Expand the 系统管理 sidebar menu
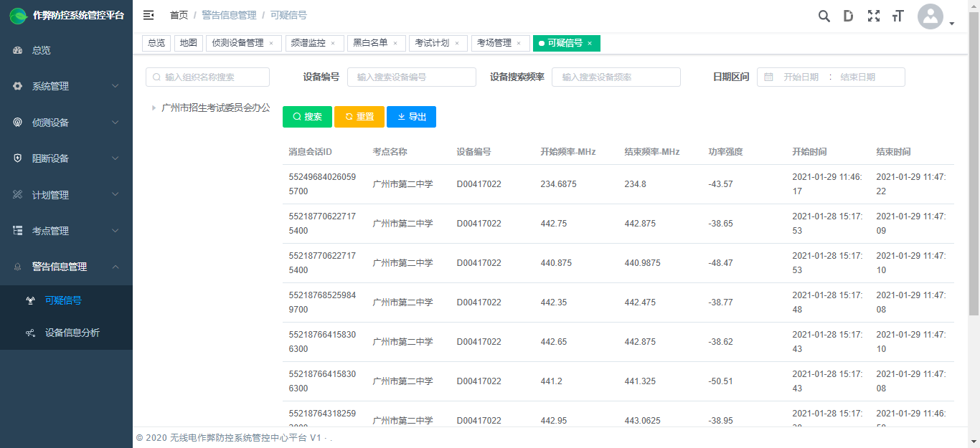980x448 pixels. [66, 86]
